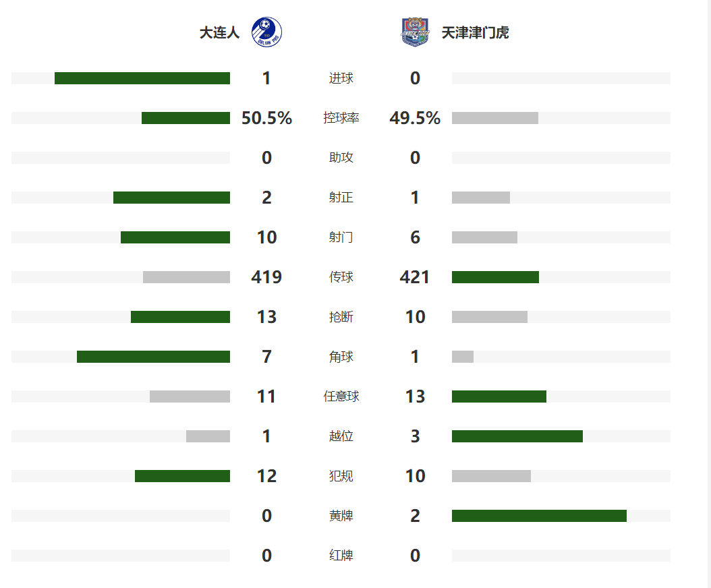Image resolution: width=711 pixels, height=588 pixels.
Task: Select the 50.5% possession value
Action: pos(266,118)
